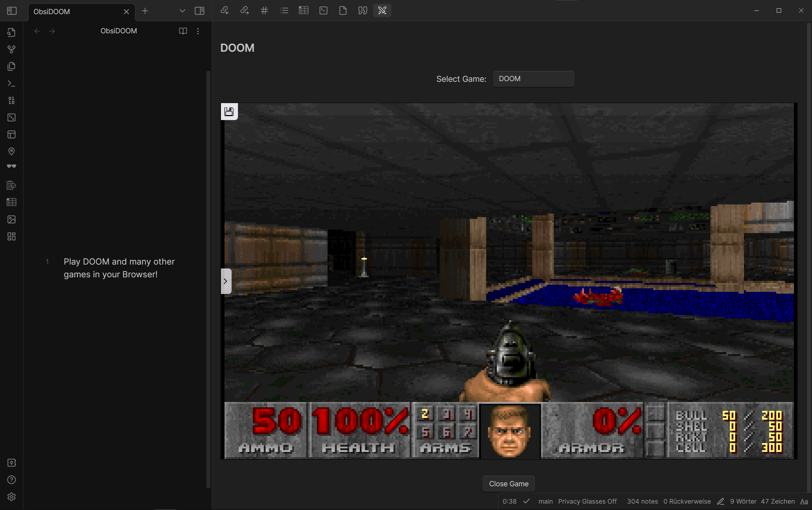
Task: Open the backlinks (incoming links) panel icon
Action: point(225,11)
